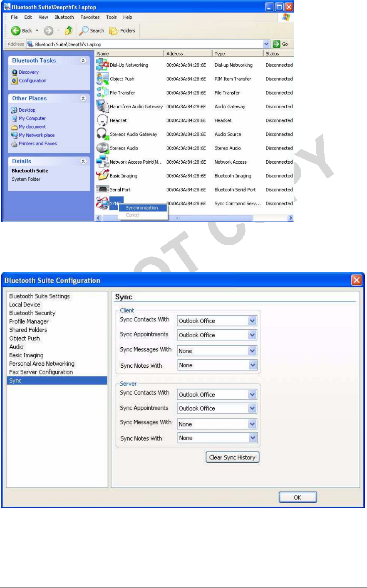This screenshot has height=588, width=367.
Task: Sort the list by Name column
Action: pyautogui.click(x=130, y=54)
